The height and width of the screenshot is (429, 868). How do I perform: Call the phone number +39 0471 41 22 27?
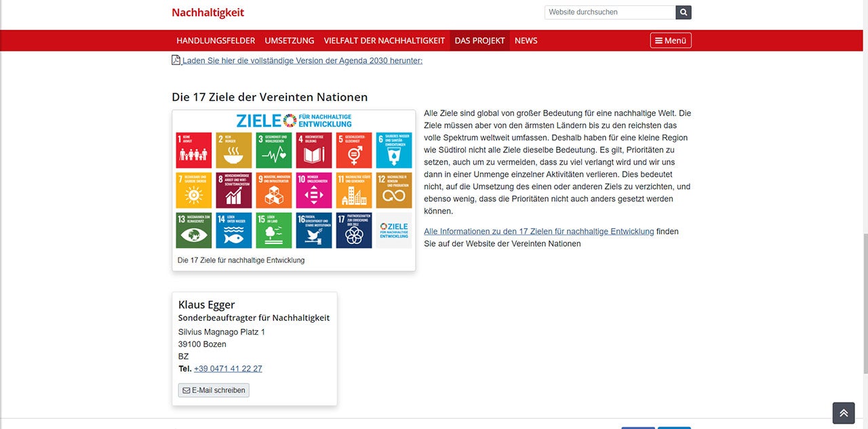pos(228,369)
